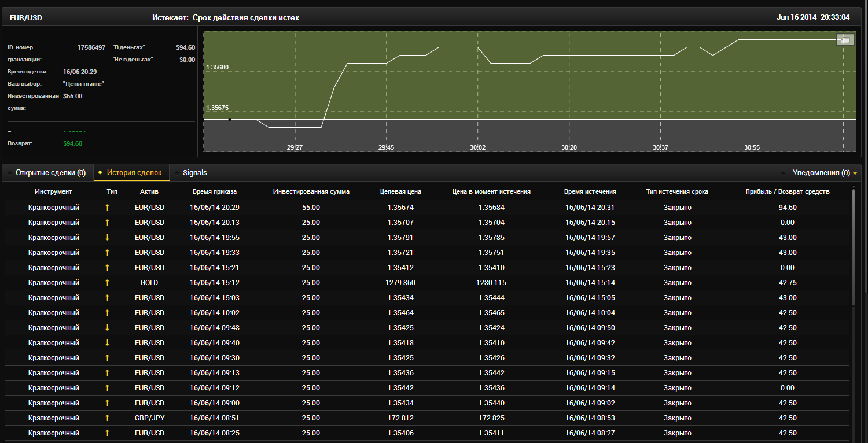The width and height of the screenshot is (868, 443).
Task: Click Краткосрочный in the GOLD row
Action: 53,283
